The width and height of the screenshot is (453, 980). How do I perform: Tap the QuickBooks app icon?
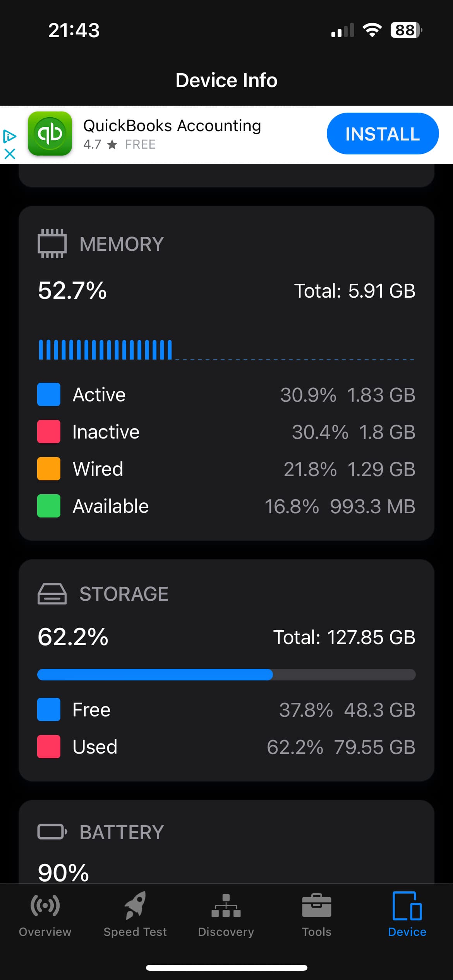click(50, 134)
